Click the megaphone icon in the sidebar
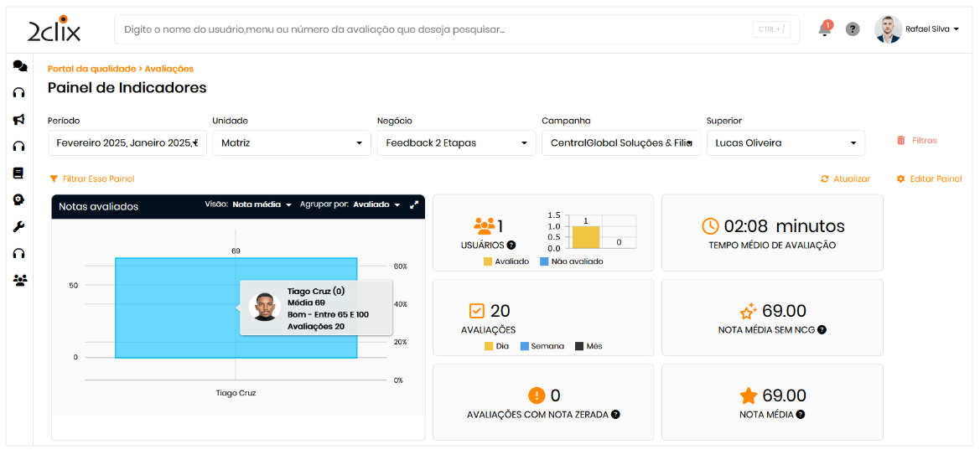Viewport: 980px width, 455px height. (x=18, y=120)
